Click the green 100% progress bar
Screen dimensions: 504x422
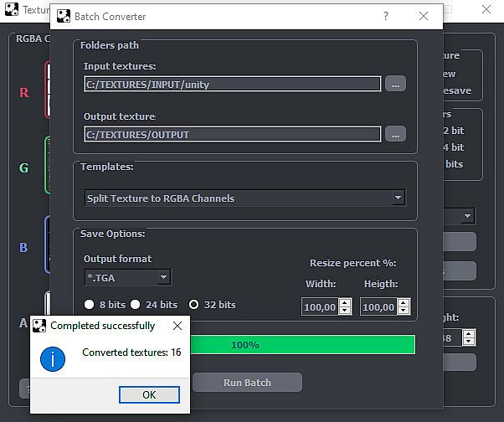coord(303,344)
